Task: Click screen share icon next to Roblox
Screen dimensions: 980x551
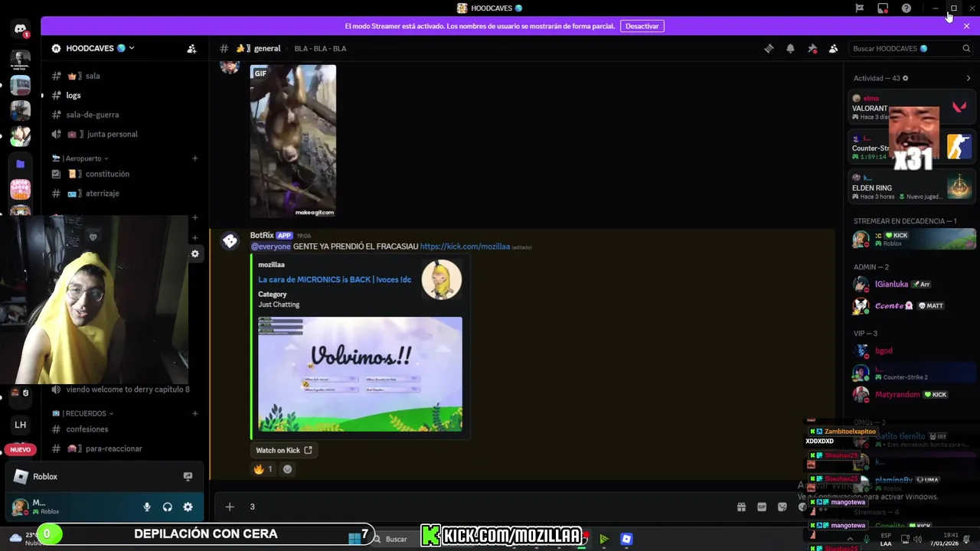Action: point(188,476)
